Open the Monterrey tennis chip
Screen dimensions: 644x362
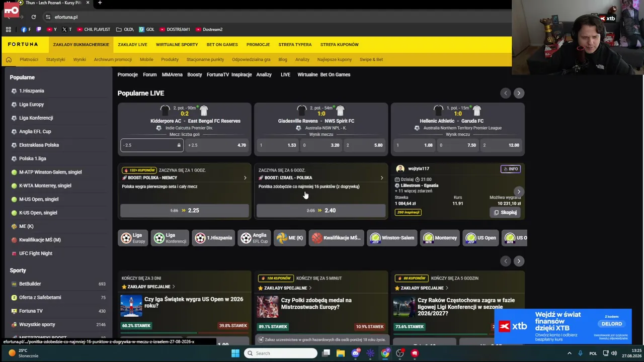440,238
